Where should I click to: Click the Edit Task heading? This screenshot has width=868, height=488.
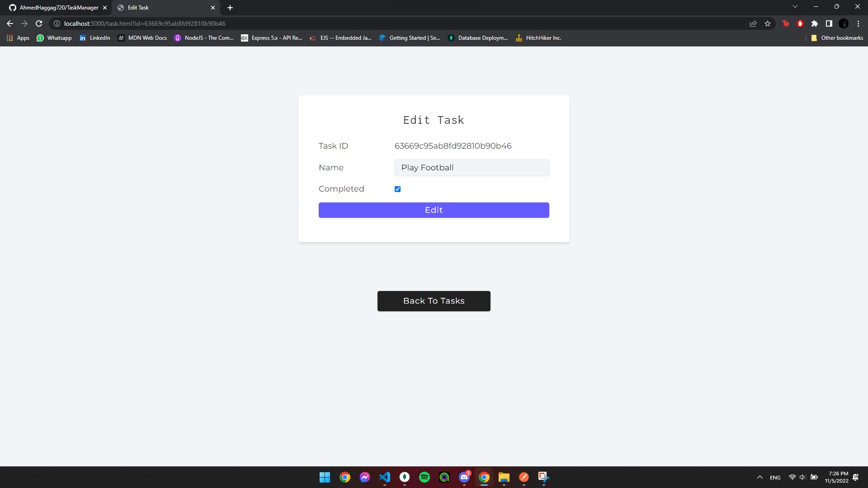coord(434,120)
